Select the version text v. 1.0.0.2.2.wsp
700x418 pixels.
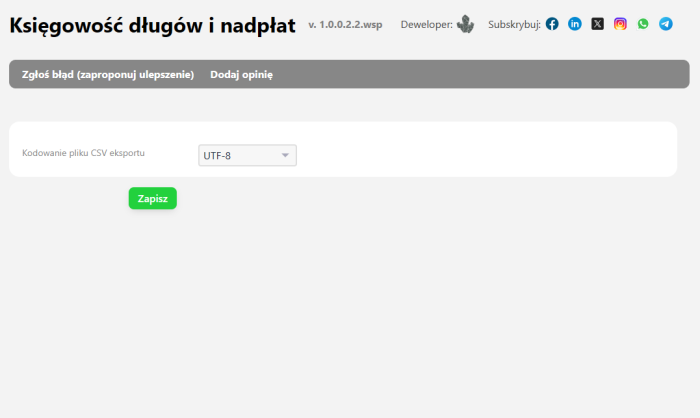click(345, 25)
